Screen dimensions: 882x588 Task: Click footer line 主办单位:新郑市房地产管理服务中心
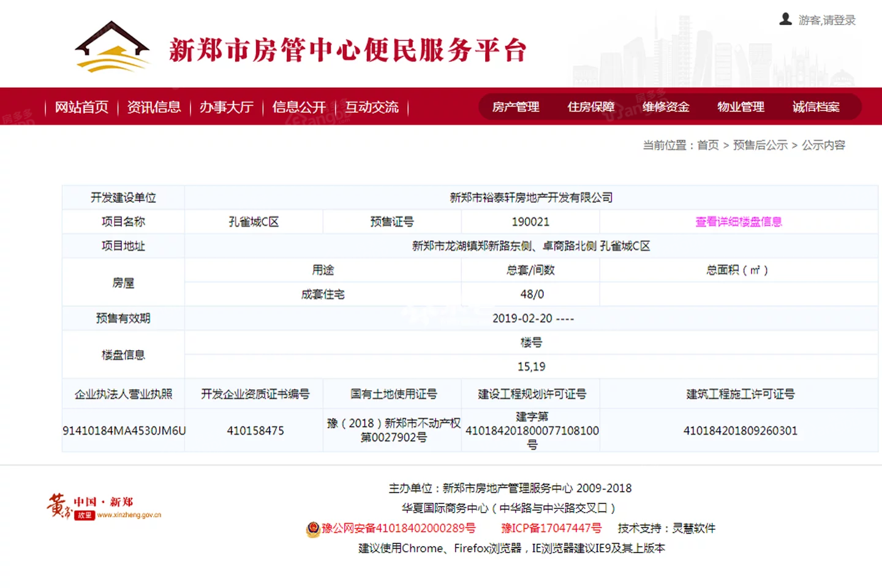point(510,488)
